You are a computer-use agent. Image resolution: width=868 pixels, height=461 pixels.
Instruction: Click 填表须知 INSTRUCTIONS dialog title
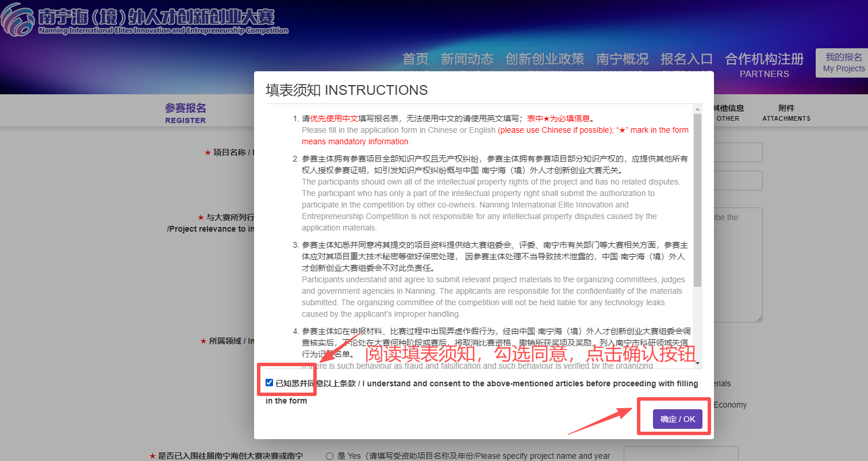point(347,90)
